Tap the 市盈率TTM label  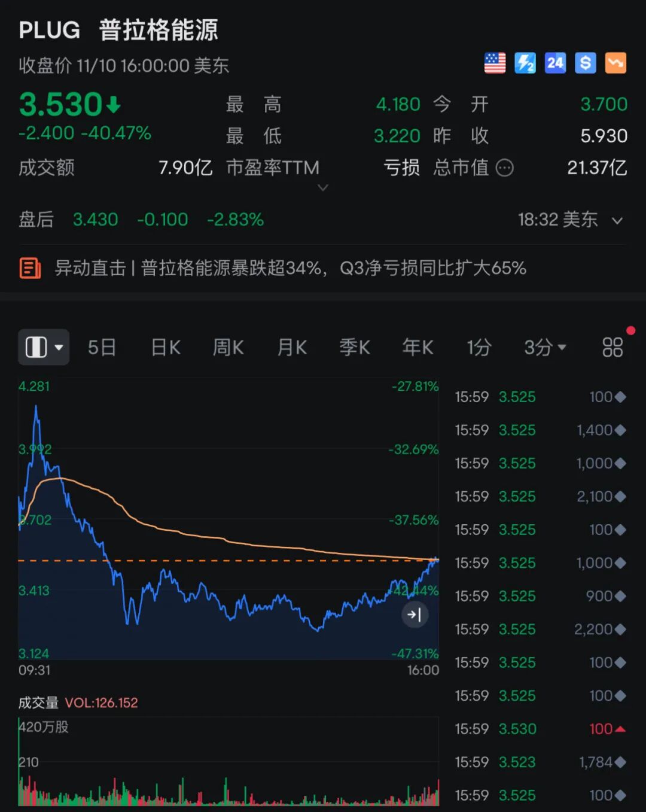coord(273,168)
